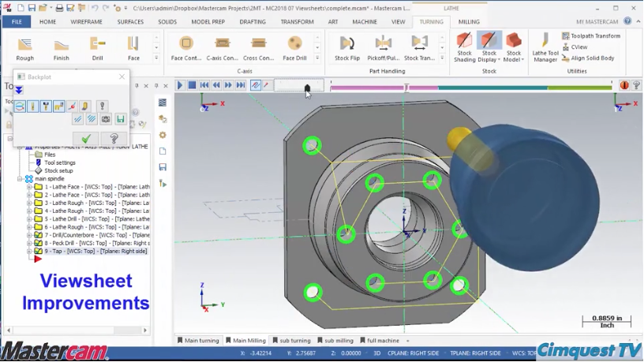
Task: Toggle Stock Shading
Action: [x=465, y=47]
